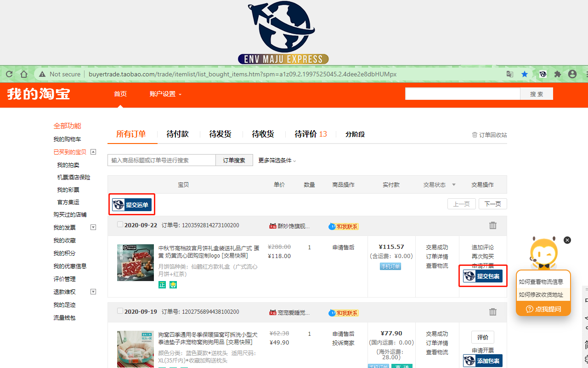Click the 下一页 pagination button
Screen dimensions: 588x368
tap(493, 204)
